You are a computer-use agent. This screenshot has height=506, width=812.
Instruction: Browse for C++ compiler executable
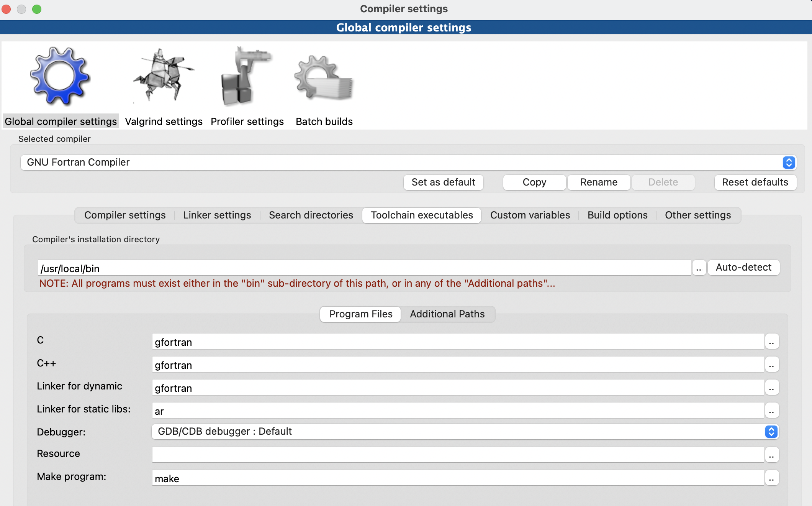pyautogui.click(x=771, y=365)
